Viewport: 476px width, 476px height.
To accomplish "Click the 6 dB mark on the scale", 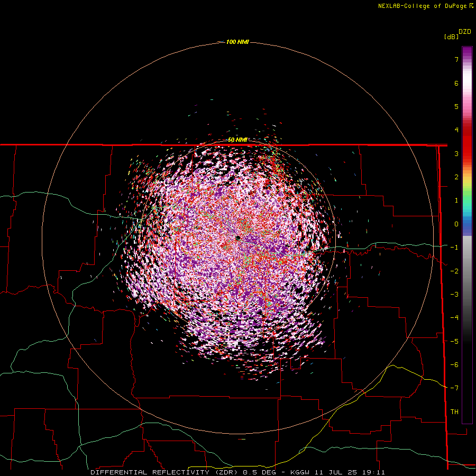I will click(x=456, y=83).
